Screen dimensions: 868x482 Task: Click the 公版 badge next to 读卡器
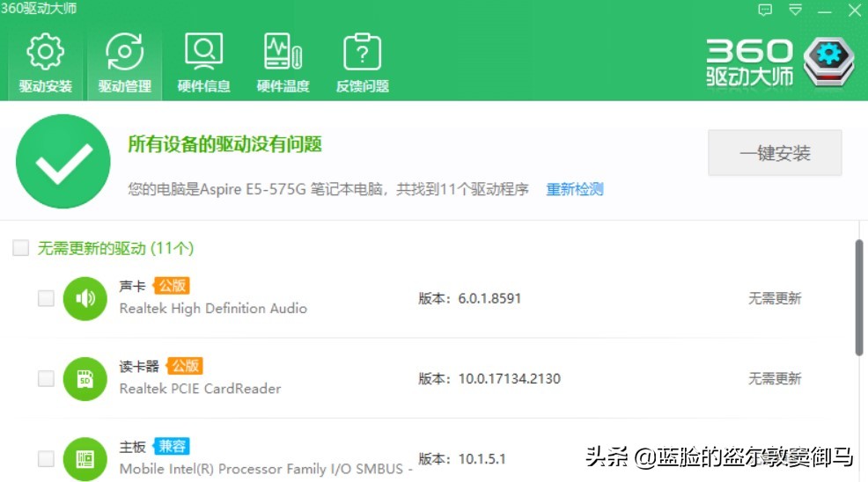pos(185,366)
